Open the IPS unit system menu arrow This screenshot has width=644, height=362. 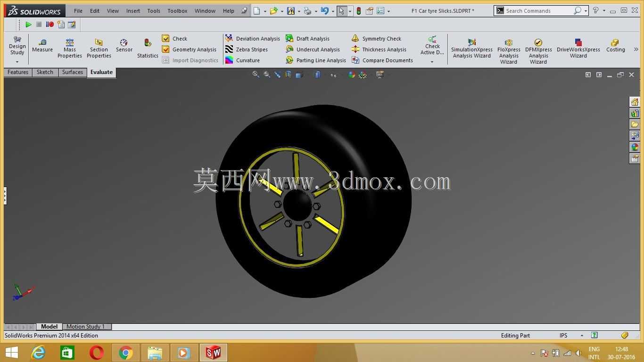[582, 335]
